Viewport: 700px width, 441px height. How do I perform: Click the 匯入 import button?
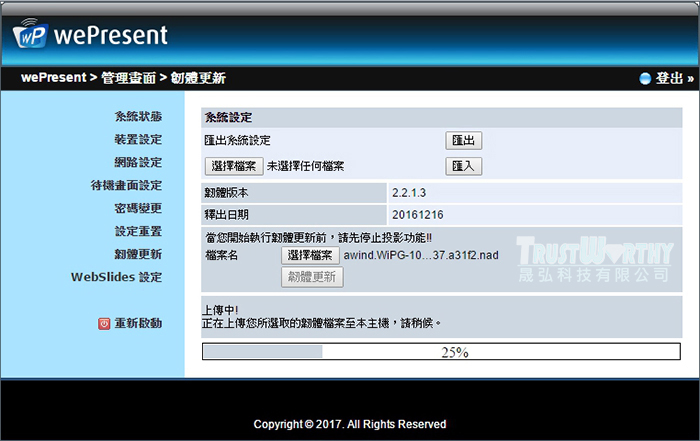pos(463,166)
